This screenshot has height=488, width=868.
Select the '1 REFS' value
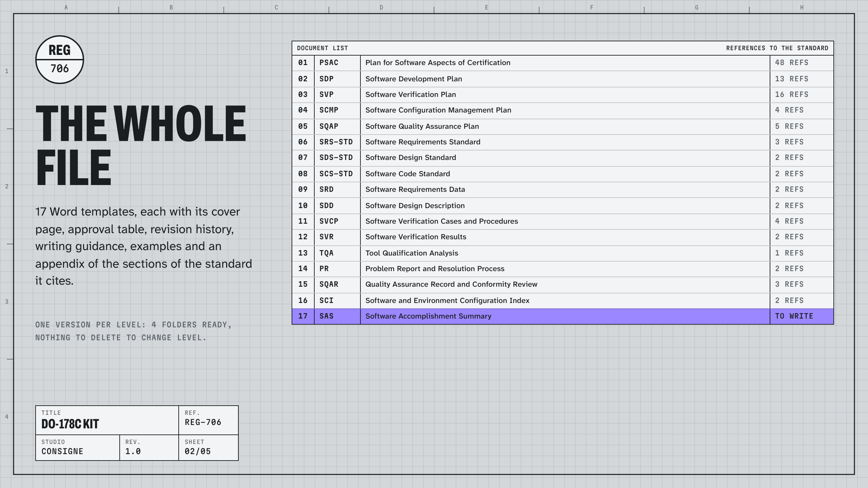point(789,253)
